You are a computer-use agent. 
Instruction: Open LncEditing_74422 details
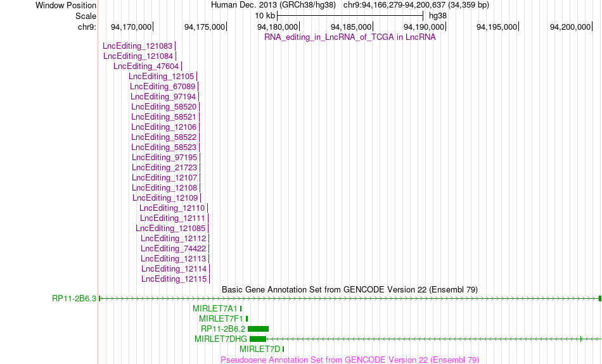(x=173, y=249)
